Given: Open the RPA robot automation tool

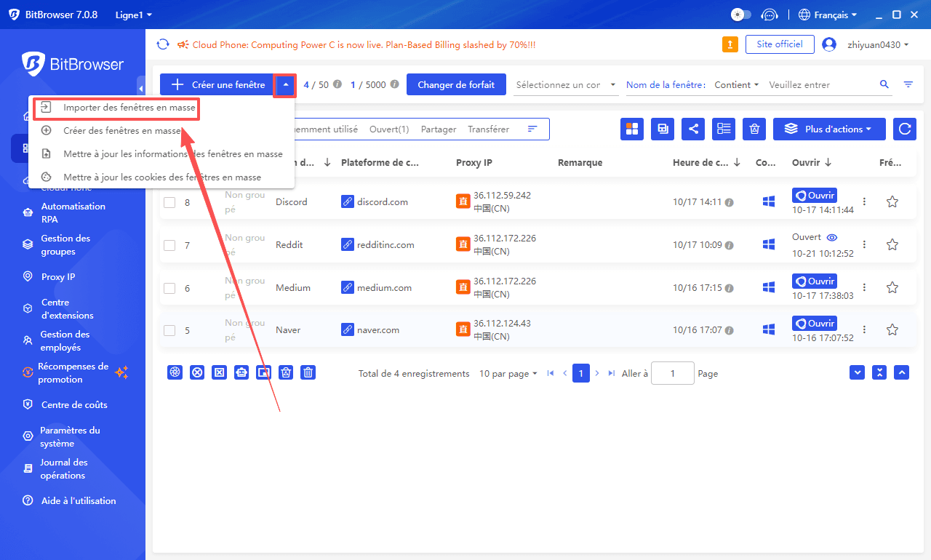Looking at the screenshot, I should pos(70,212).
